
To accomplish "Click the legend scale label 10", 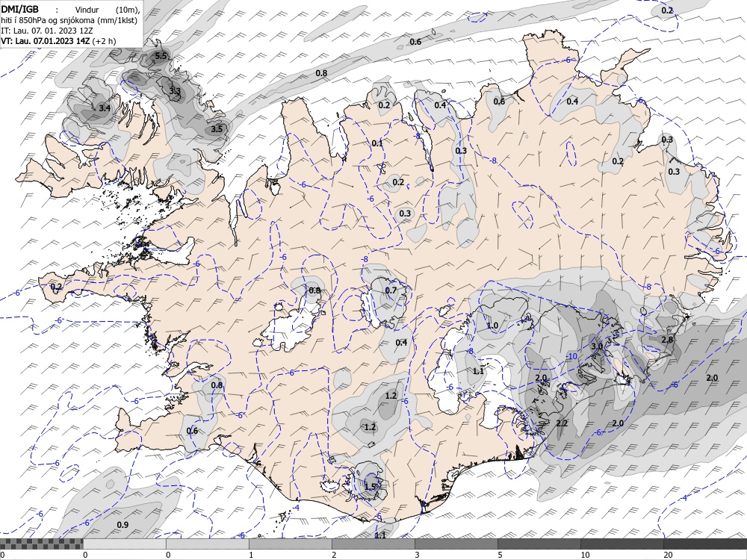I will (585, 555).
